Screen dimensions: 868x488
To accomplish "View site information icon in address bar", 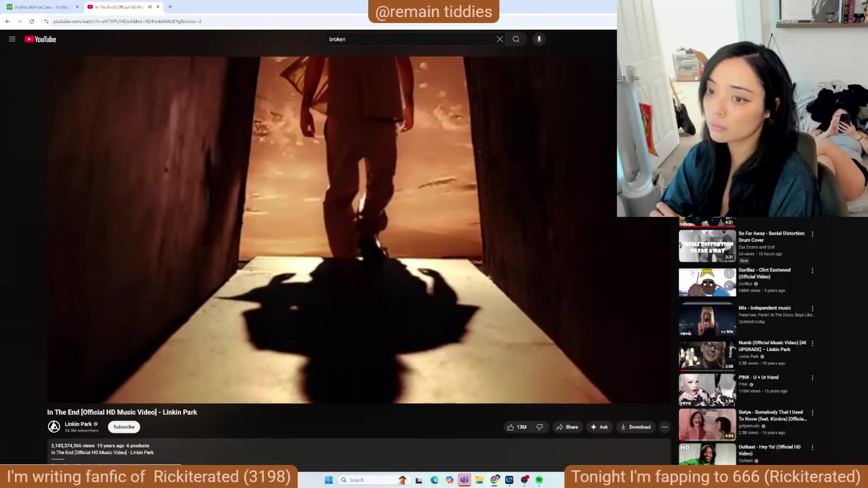I will click(46, 21).
